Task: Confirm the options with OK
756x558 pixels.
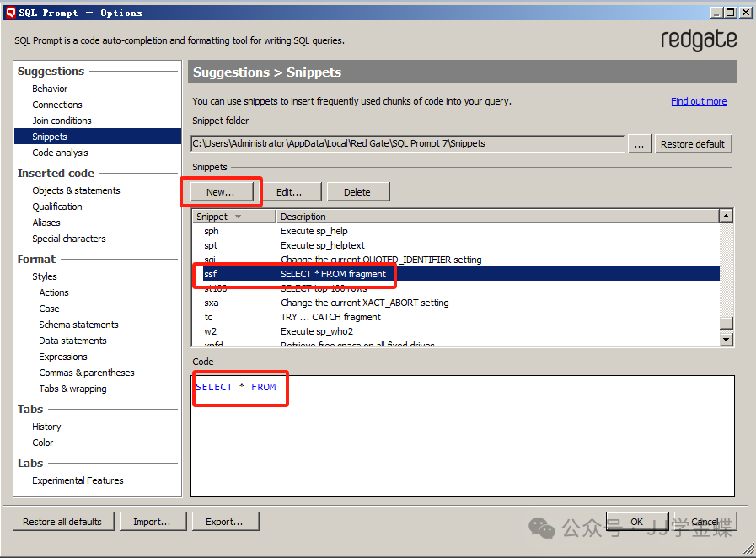Action: pyautogui.click(x=637, y=522)
